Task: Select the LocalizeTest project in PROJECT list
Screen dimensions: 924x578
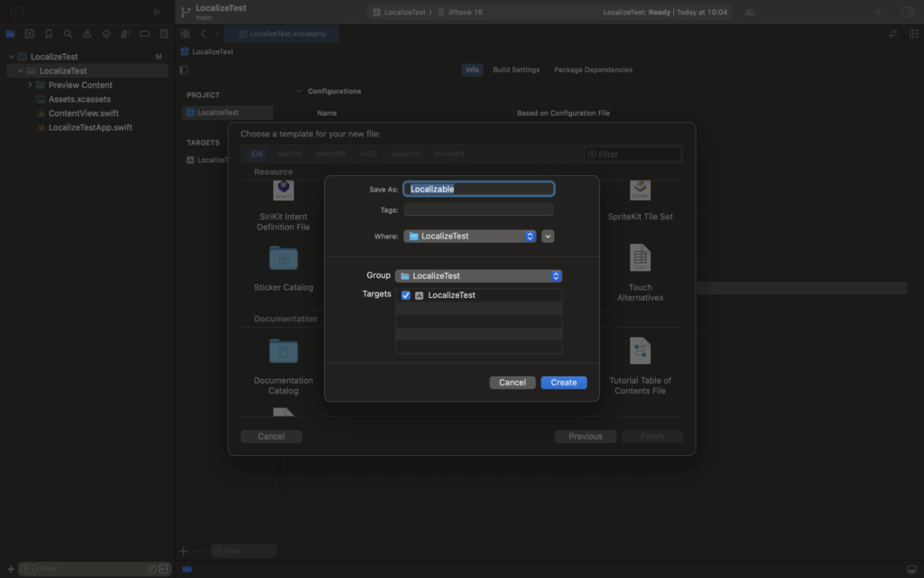Action: [227, 112]
